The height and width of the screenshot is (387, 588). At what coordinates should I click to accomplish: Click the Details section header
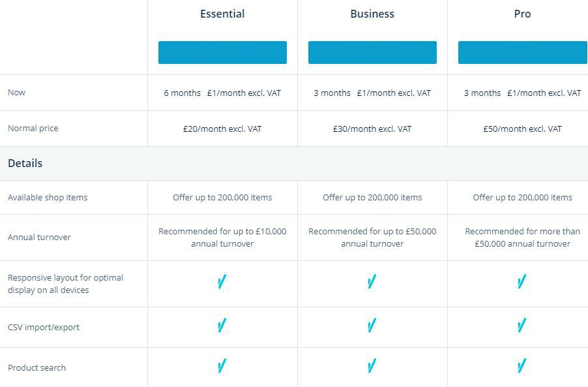pyautogui.click(x=25, y=163)
